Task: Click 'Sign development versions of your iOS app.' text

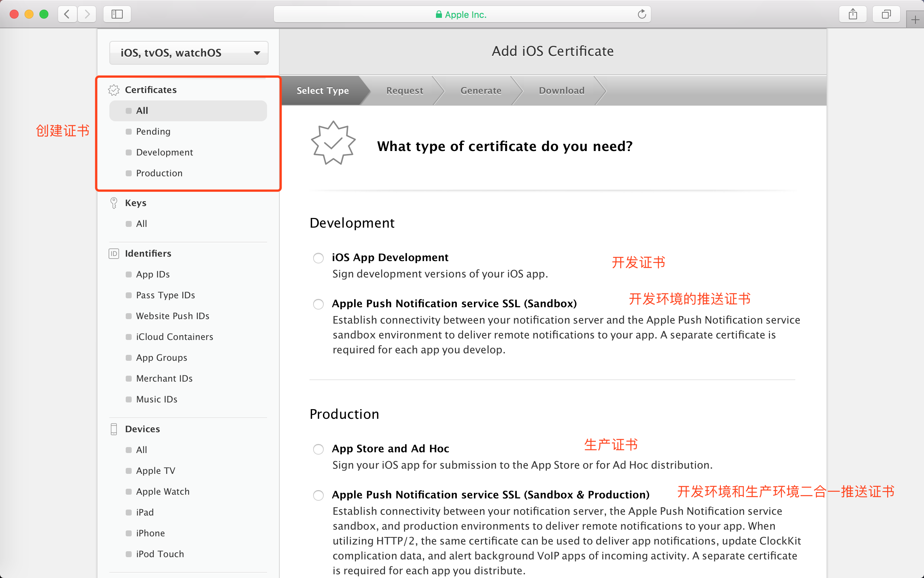Action: pyautogui.click(x=440, y=274)
